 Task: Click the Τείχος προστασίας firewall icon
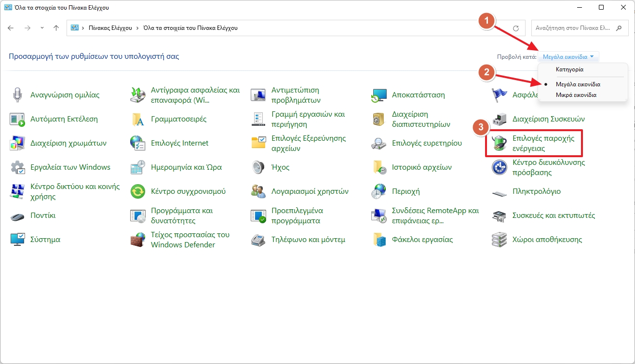(x=138, y=240)
